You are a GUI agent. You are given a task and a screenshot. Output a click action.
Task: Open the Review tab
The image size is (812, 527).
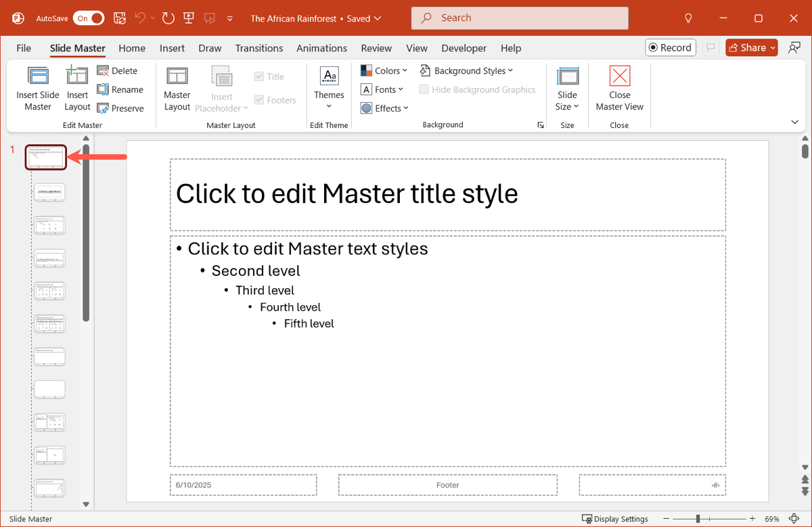(x=376, y=48)
